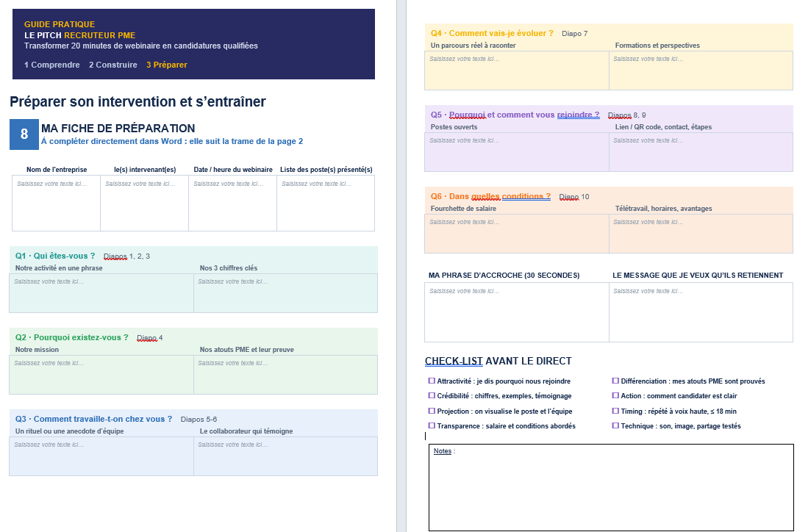Tick the Projection checkbox
The height and width of the screenshot is (532, 797).
click(x=432, y=411)
